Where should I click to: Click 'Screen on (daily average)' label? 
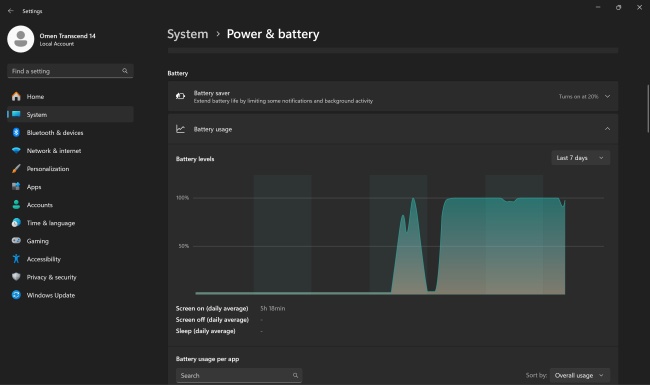point(212,308)
